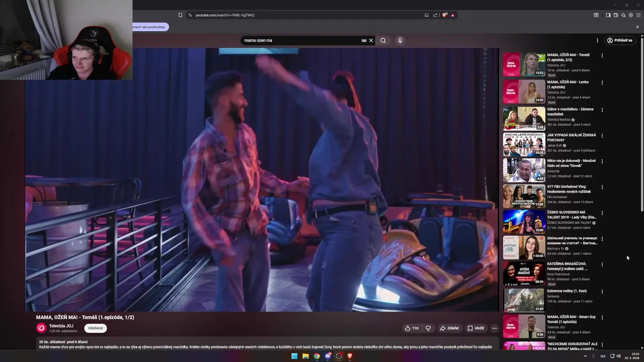
Task: Click the bookmark icon in address bar
Action: coord(180,15)
